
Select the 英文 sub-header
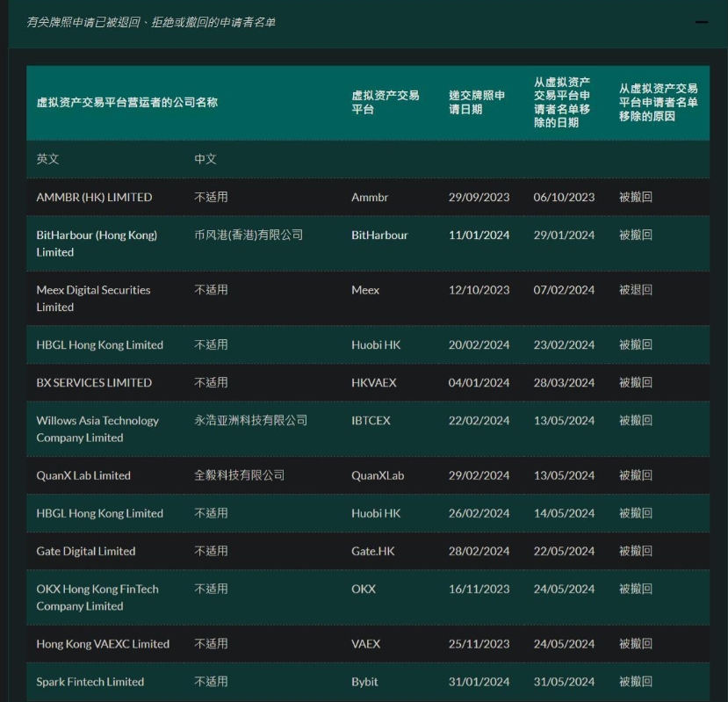click(x=48, y=159)
